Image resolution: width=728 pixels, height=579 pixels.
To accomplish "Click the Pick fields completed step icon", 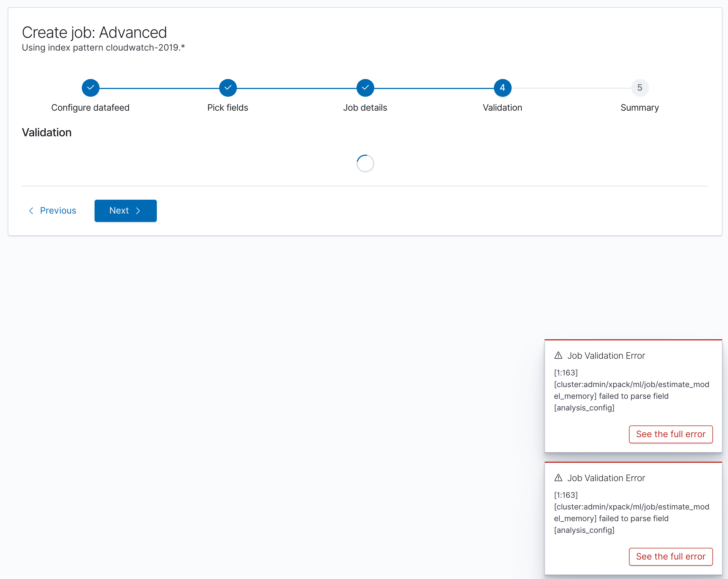I will point(227,87).
